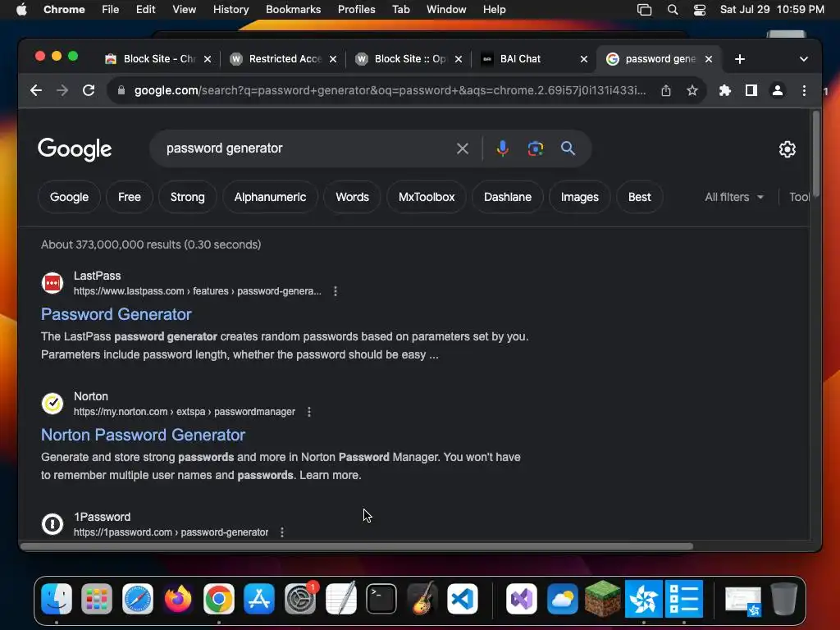Clear the search box text
This screenshot has height=630, width=840.
(x=463, y=148)
